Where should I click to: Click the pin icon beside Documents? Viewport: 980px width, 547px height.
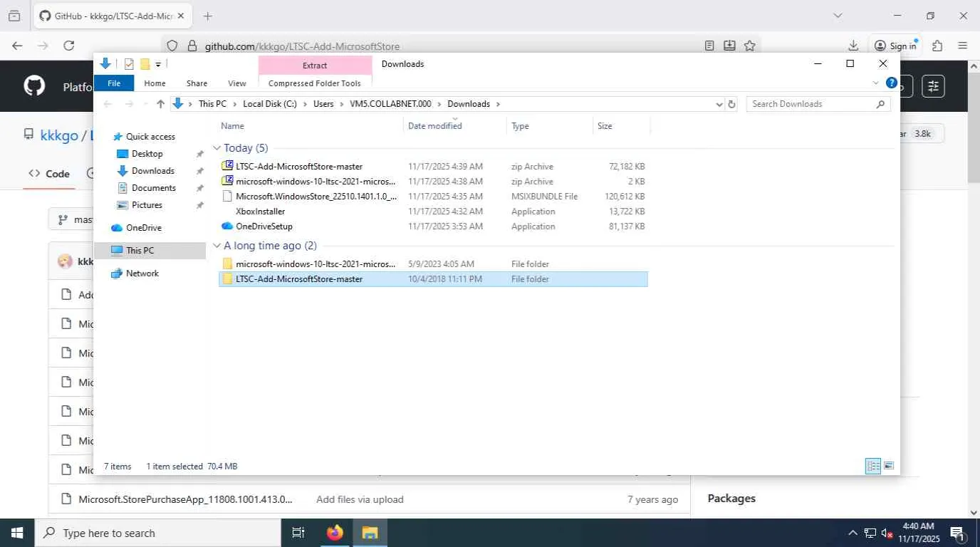(x=199, y=188)
